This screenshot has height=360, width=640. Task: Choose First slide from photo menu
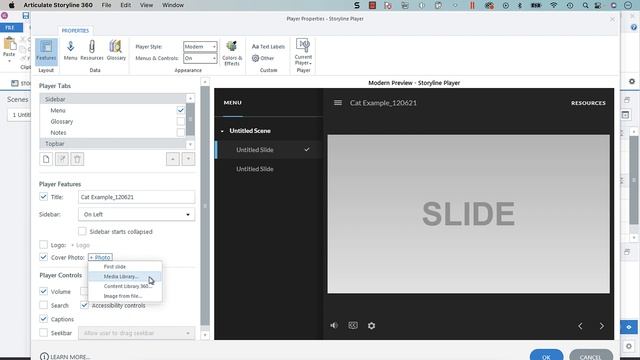click(x=125, y=267)
